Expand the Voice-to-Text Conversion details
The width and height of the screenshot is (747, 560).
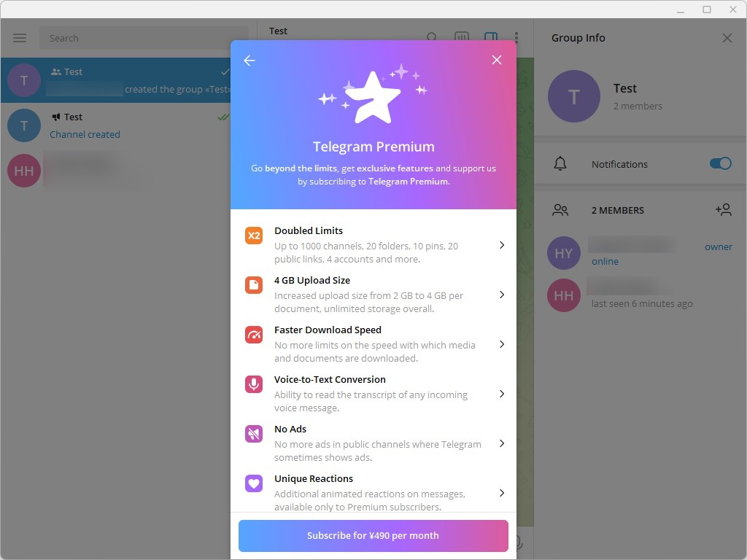501,394
